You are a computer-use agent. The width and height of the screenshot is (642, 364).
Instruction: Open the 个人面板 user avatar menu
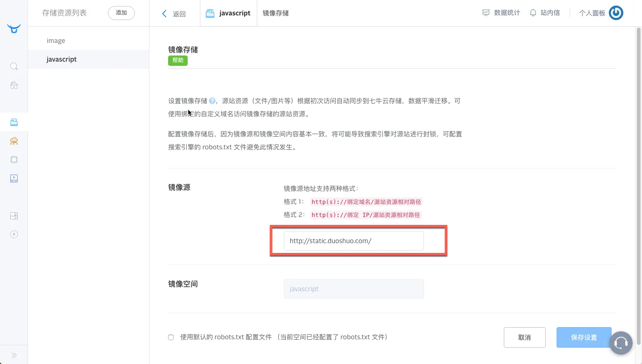[616, 13]
